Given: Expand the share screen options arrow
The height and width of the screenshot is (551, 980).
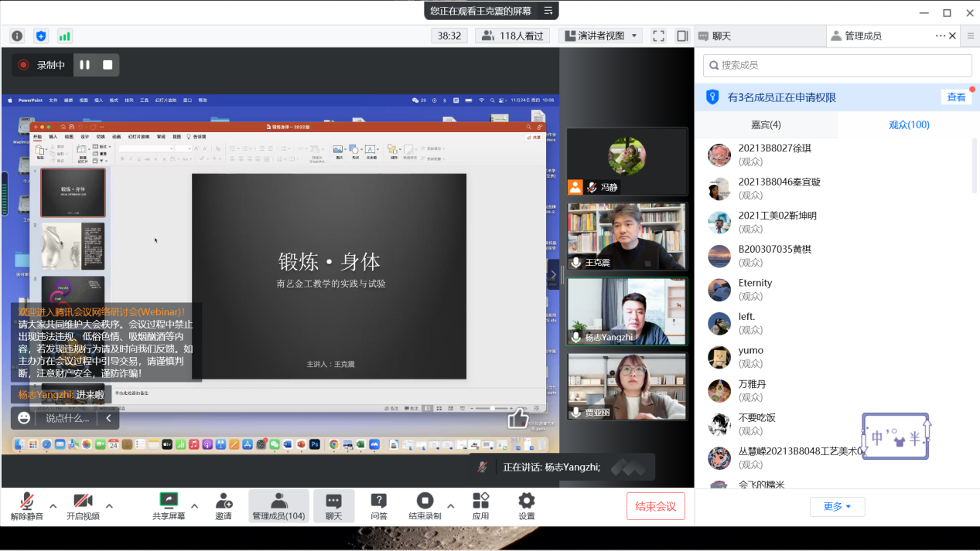Looking at the screenshot, I should 194,506.
